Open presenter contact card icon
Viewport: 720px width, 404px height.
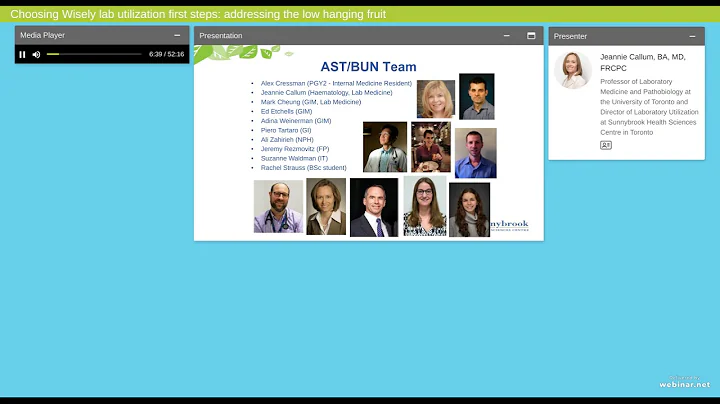pyautogui.click(x=606, y=145)
